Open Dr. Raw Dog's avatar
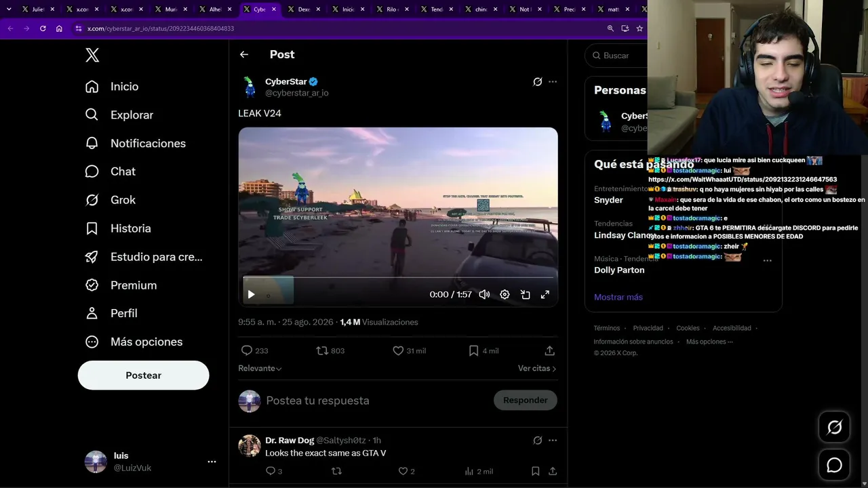 coord(250,445)
